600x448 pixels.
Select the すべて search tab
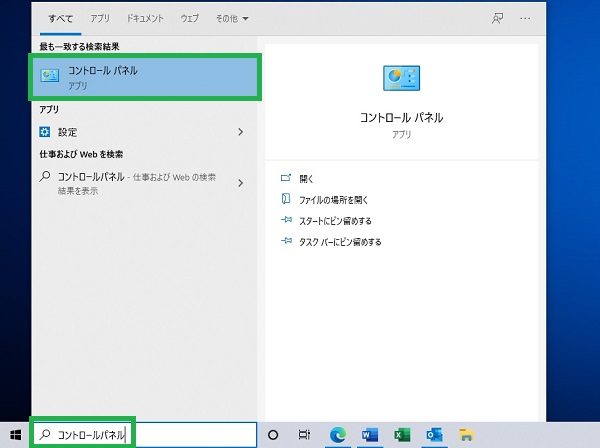pos(60,19)
